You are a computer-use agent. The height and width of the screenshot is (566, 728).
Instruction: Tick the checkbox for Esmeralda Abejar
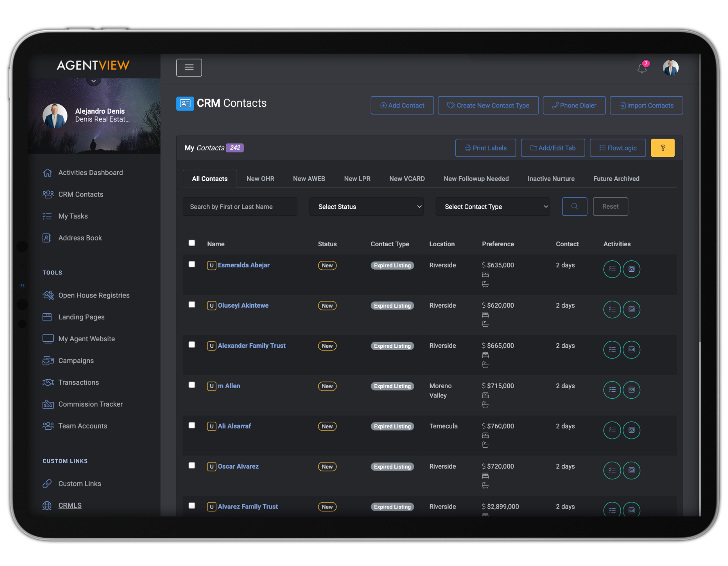(x=192, y=264)
